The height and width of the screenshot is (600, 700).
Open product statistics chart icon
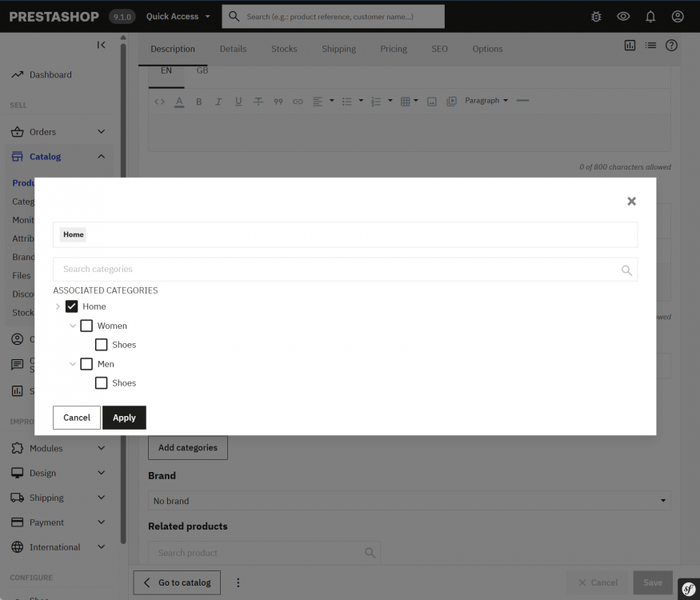(630, 45)
